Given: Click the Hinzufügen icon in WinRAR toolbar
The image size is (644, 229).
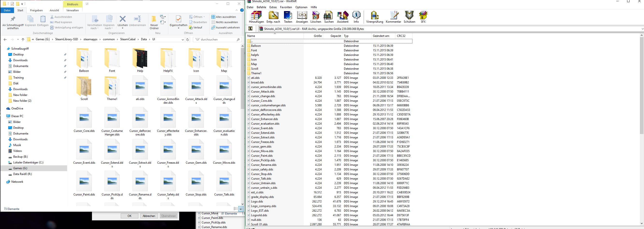Looking at the screenshot, I should click(x=256, y=17).
